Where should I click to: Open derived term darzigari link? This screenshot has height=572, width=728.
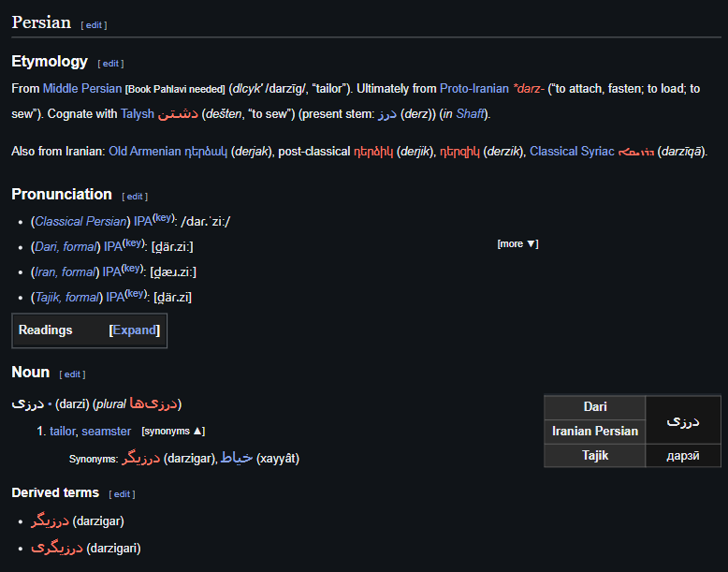(x=57, y=549)
